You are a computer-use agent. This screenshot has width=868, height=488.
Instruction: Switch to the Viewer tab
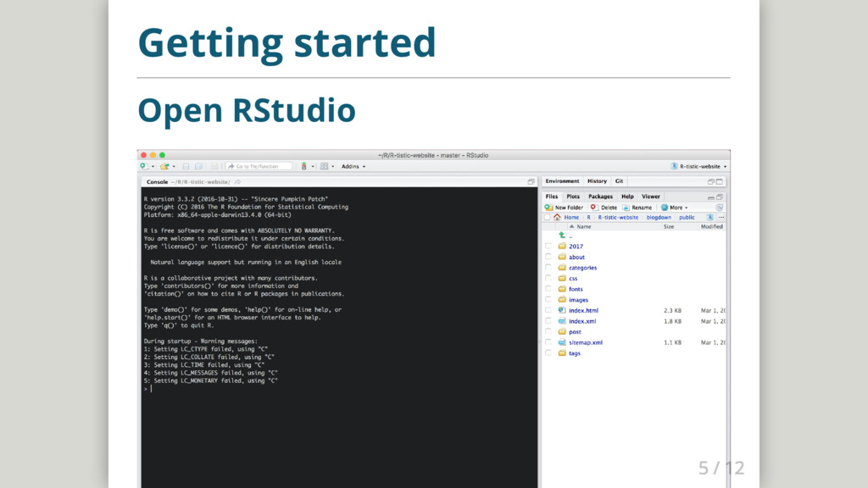650,197
